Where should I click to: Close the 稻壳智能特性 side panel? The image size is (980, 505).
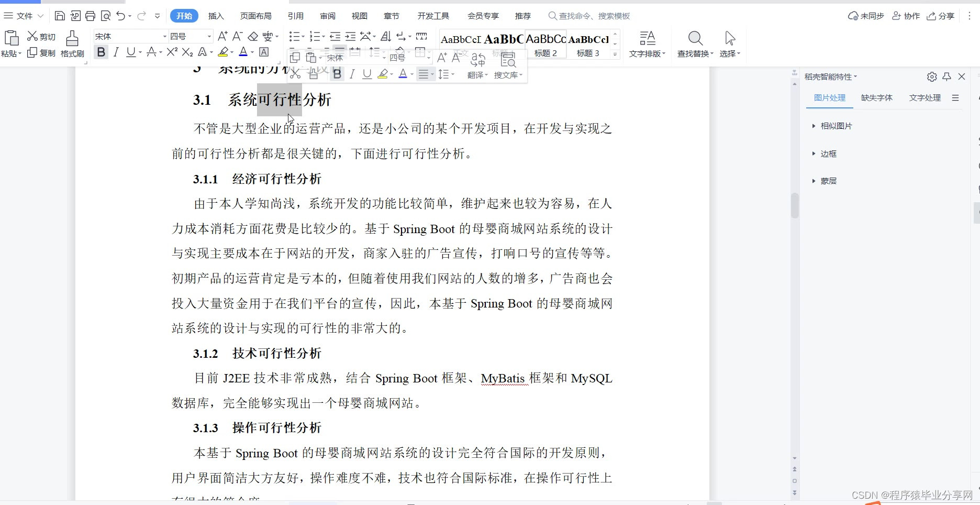pyautogui.click(x=962, y=76)
